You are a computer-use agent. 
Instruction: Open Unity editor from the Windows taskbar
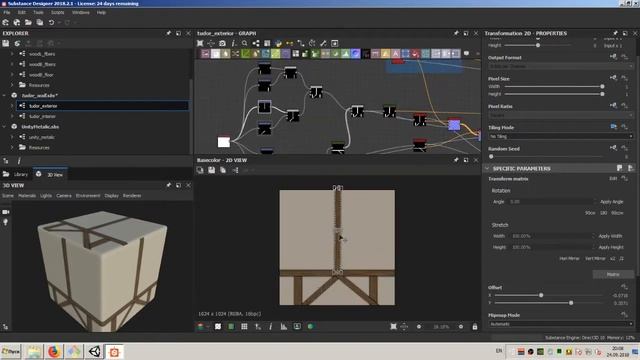[95, 351]
